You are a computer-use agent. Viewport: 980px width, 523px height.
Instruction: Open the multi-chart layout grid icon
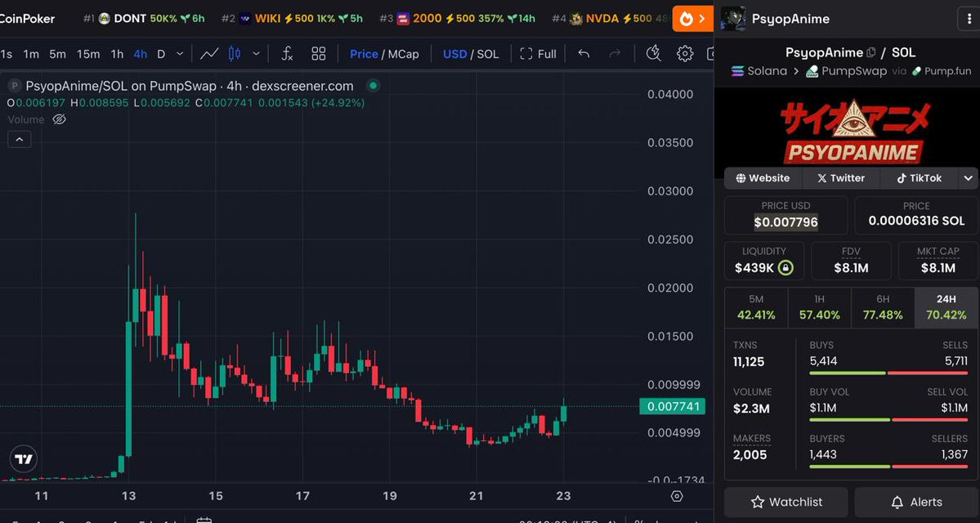coord(319,54)
